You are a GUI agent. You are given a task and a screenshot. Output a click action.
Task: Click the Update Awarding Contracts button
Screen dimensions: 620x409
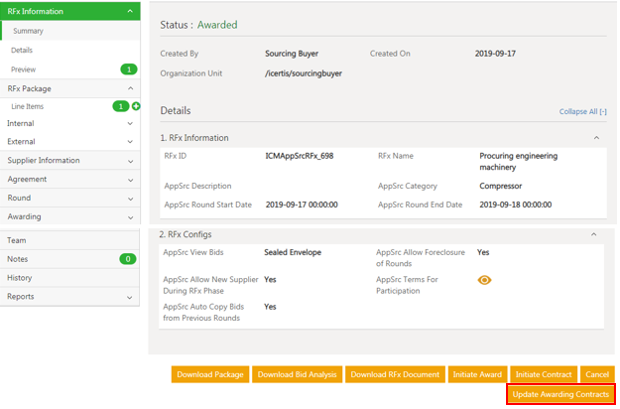[561, 394]
